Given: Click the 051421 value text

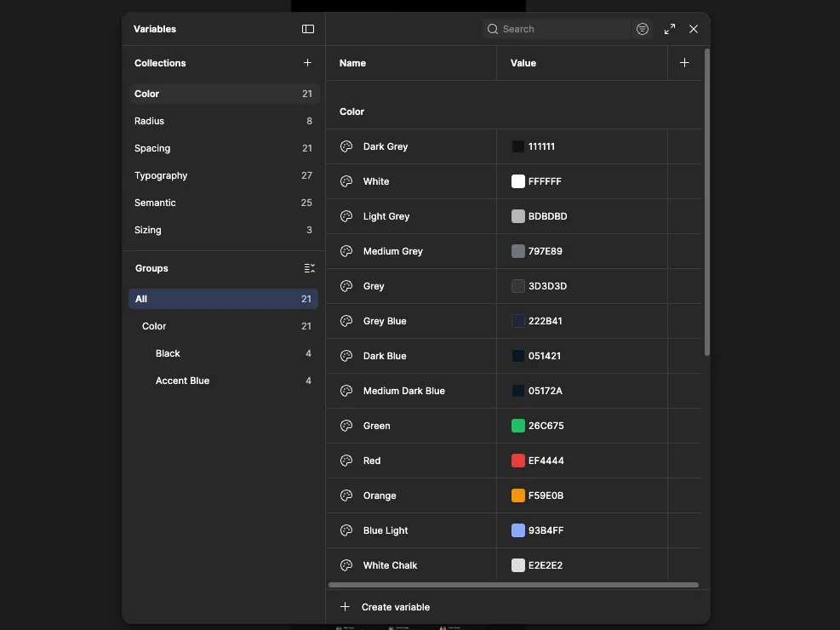Looking at the screenshot, I should [x=545, y=356].
